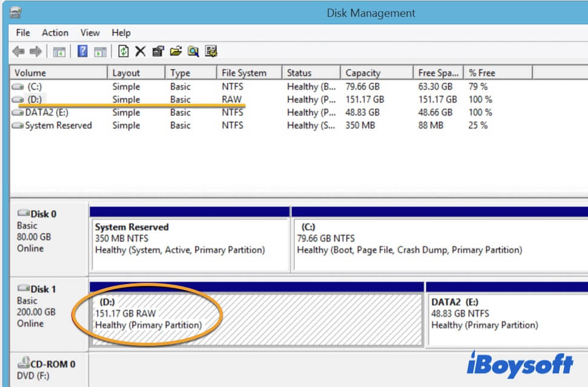Select the (D:) RAW volume row

pyautogui.click(x=34, y=99)
